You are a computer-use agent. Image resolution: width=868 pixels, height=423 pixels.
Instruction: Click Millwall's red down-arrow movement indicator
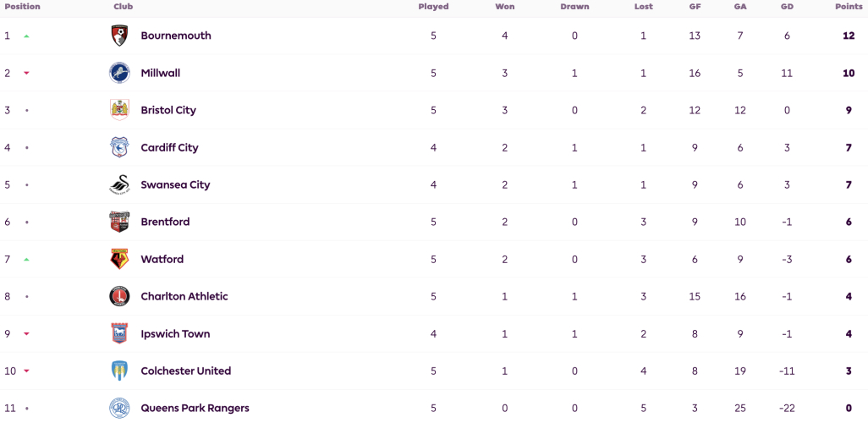tap(26, 73)
